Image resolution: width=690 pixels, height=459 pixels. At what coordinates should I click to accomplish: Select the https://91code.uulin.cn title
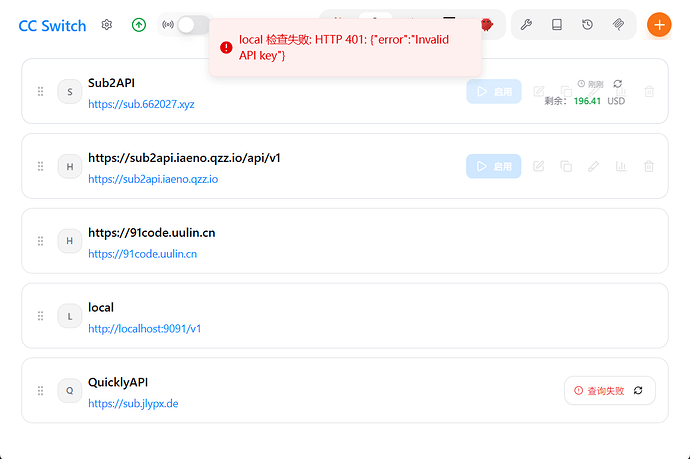pos(152,233)
